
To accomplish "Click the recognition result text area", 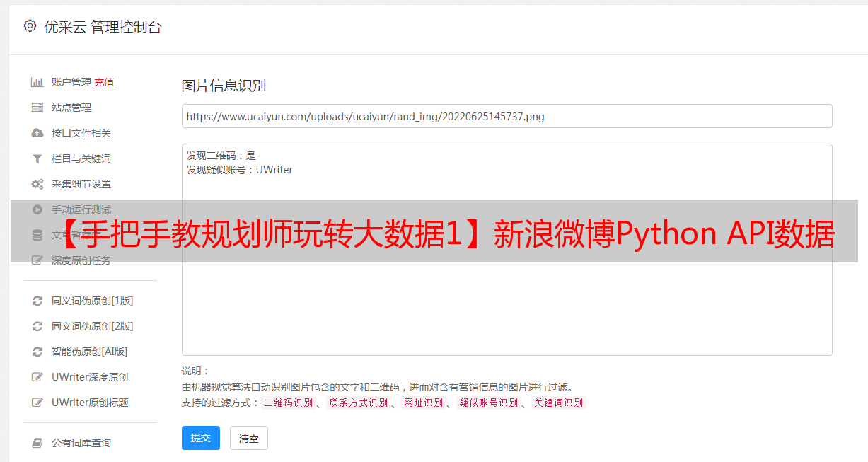I will [x=507, y=249].
